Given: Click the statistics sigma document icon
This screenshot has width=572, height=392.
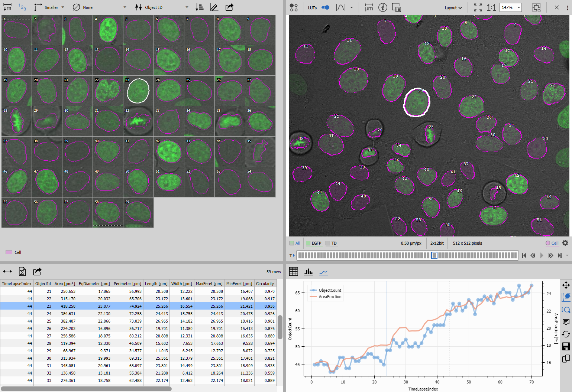Looking at the screenshot, I should [22, 272].
